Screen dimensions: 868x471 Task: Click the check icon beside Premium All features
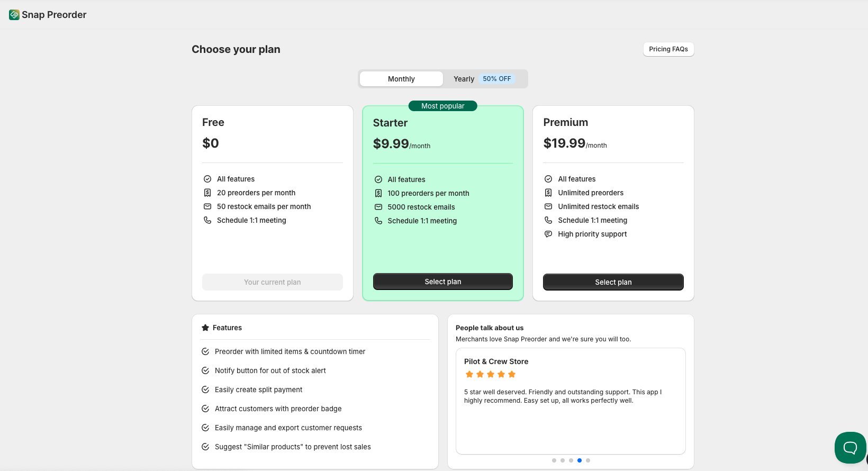click(x=548, y=179)
